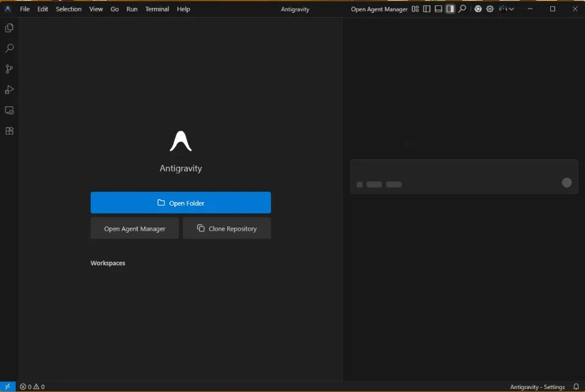585x392 pixels.
Task: Open the customize layout options
Action: 415,9
